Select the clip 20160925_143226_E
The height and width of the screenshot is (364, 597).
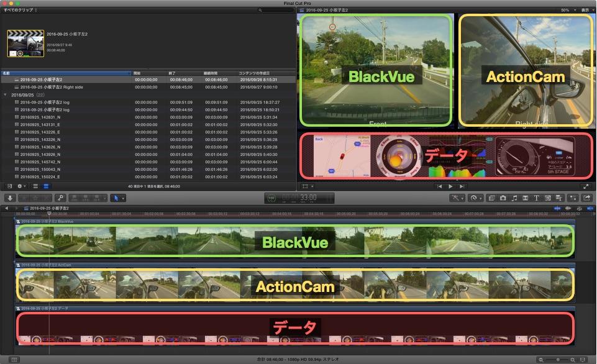[x=148, y=132]
